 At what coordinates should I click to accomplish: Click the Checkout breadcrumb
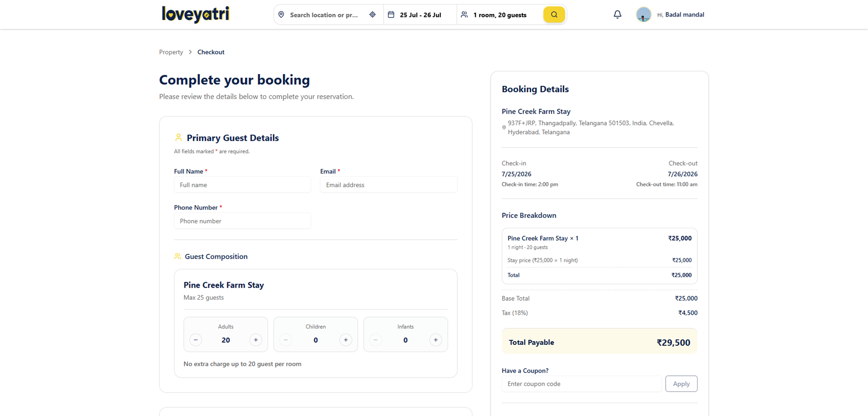click(211, 52)
